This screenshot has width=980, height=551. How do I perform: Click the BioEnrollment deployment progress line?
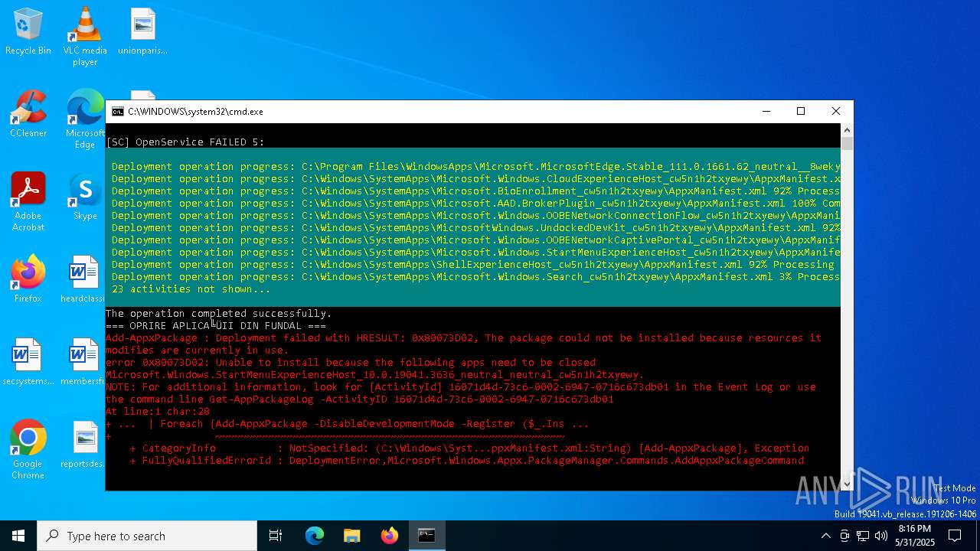click(475, 191)
